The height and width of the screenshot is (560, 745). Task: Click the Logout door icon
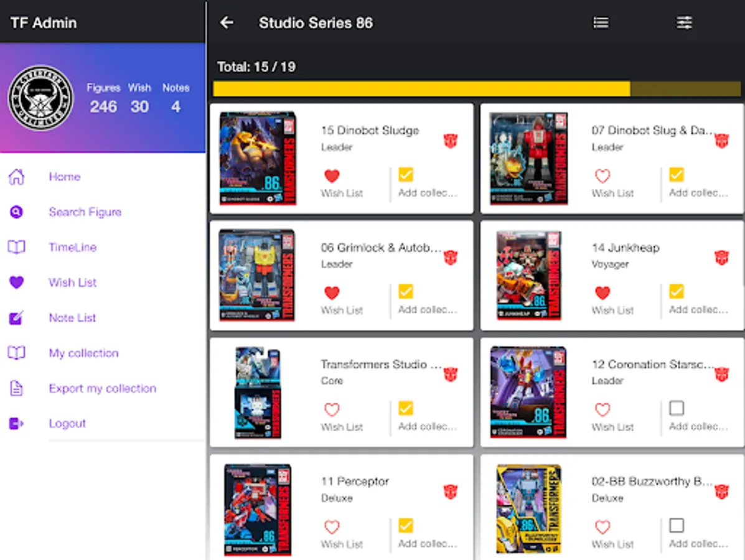point(16,423)
